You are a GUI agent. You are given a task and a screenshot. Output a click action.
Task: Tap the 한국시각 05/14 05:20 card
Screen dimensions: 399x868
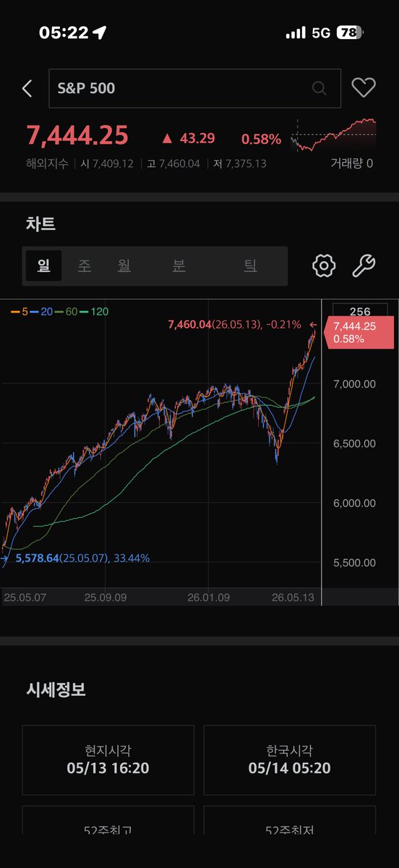[x=290, y=760]
